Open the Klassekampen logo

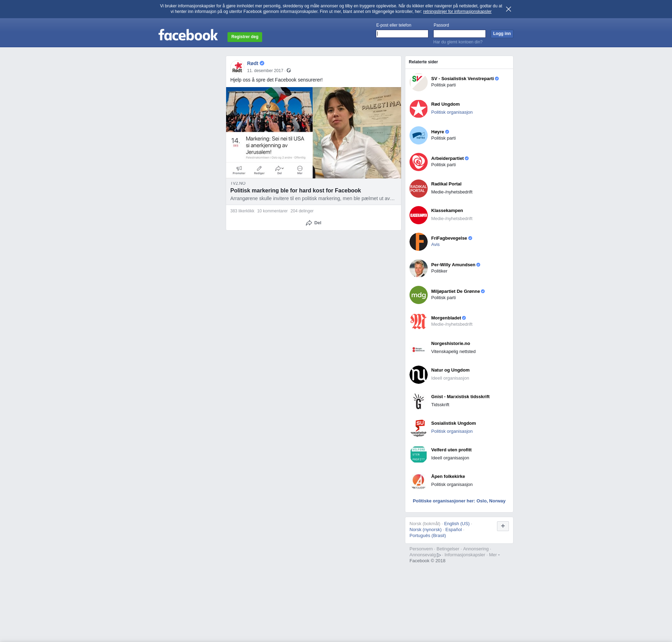click(419, 215)
